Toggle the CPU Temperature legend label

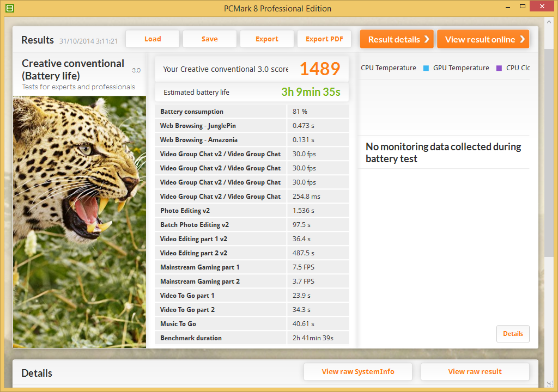tap(388, 68)
